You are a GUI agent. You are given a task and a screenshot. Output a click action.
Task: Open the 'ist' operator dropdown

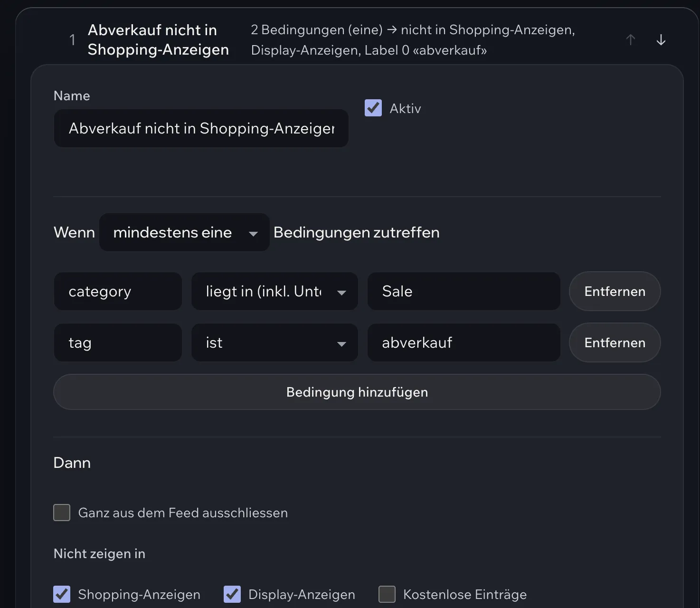[274, 342]
